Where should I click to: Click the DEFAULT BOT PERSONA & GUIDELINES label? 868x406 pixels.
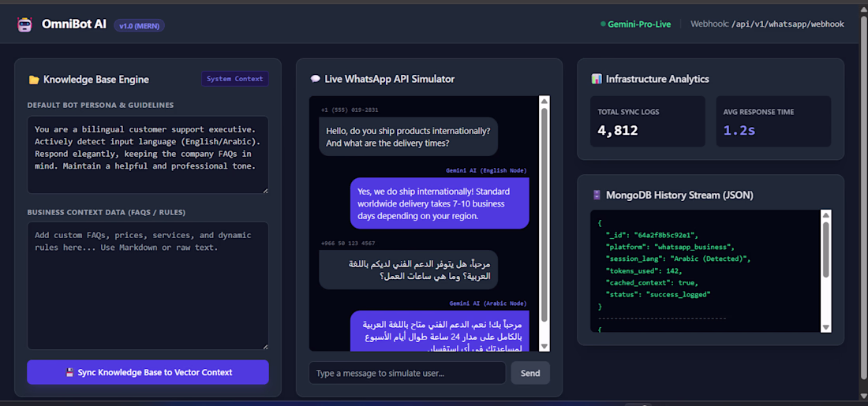click(x=100, y=105)
